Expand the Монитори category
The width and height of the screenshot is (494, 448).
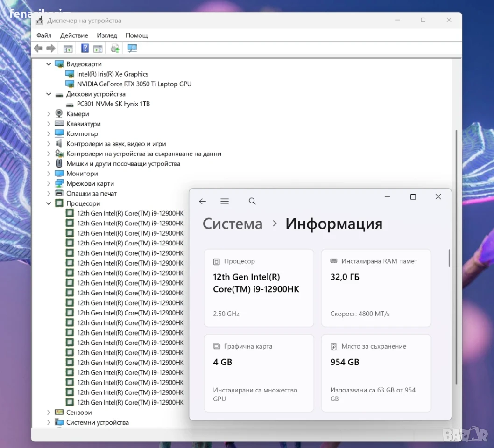49,174
